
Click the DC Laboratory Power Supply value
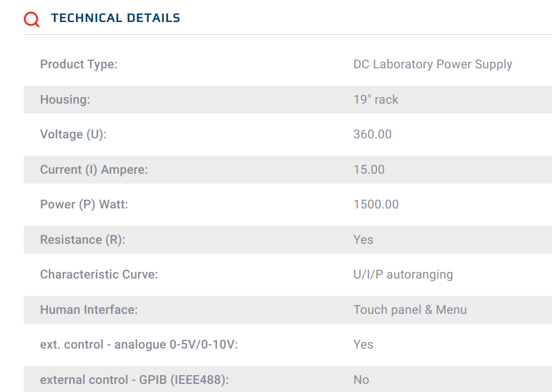click(x=433, y=64)
